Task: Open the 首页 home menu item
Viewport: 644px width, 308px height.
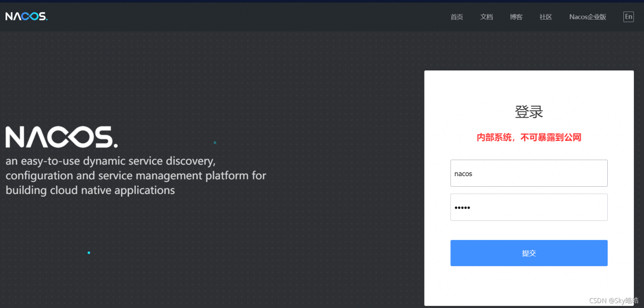Action: [x=457, y=17]
